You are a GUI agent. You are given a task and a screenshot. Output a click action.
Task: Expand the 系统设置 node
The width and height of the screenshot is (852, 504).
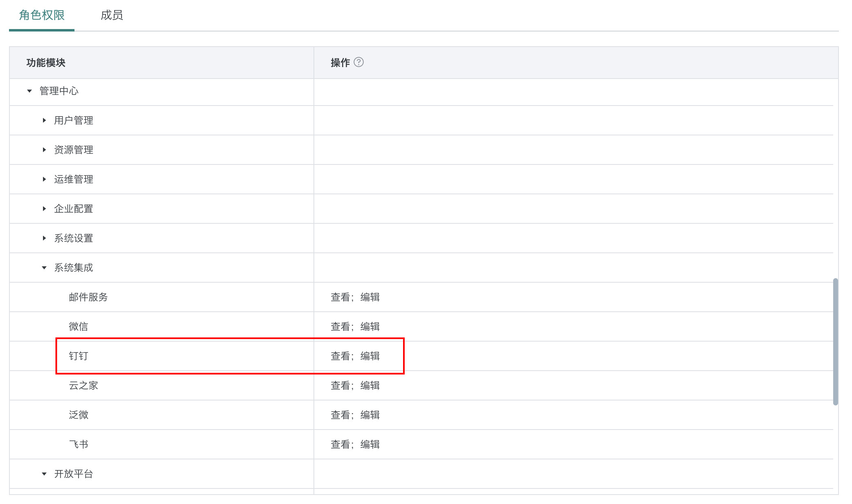pos(44,238)
